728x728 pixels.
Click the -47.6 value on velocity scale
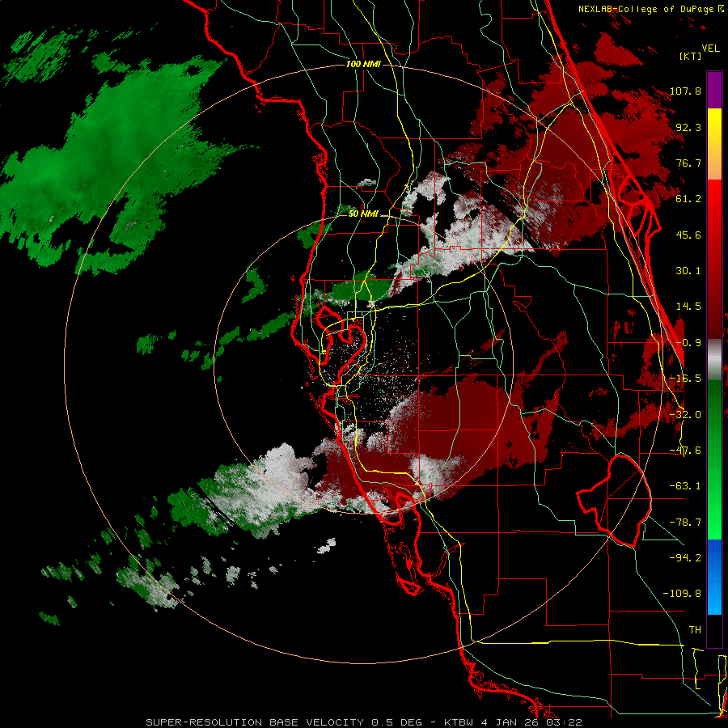click(x=686, y=451)
